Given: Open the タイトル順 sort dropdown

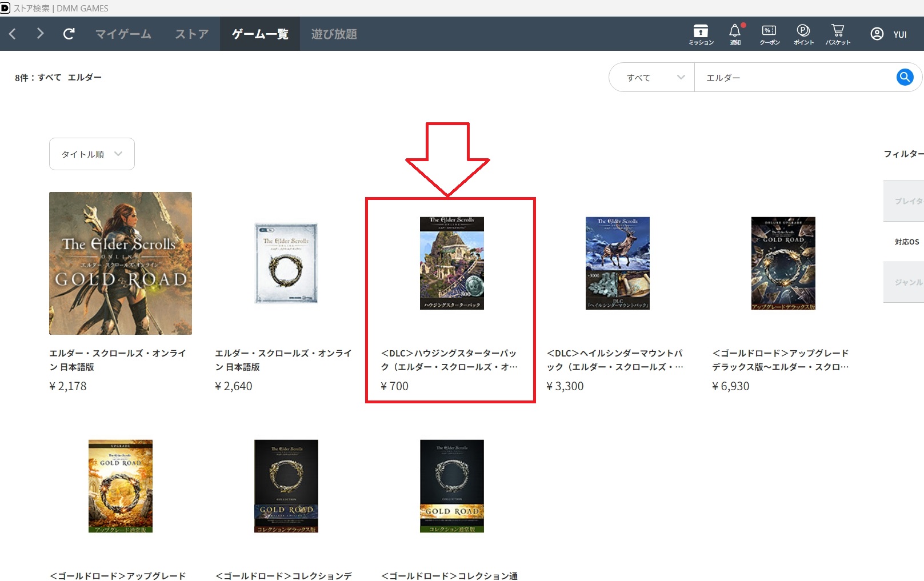Looking at the screenshot, I should pos(92,154).
